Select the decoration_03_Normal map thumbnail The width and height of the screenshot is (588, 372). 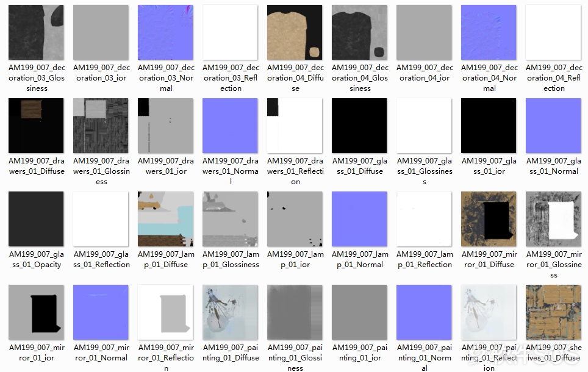[165, 32]
